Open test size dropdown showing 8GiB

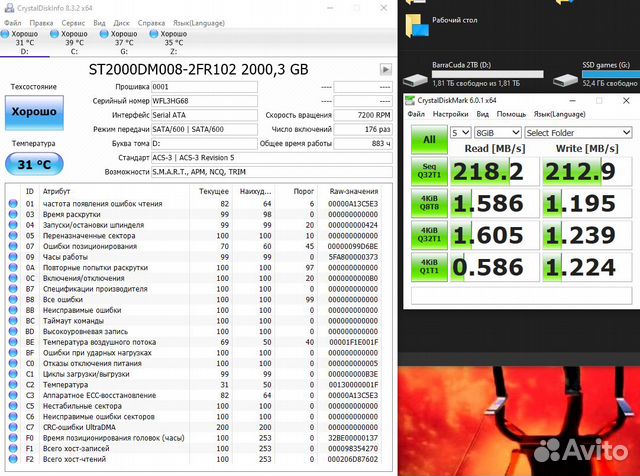(498, 133)
